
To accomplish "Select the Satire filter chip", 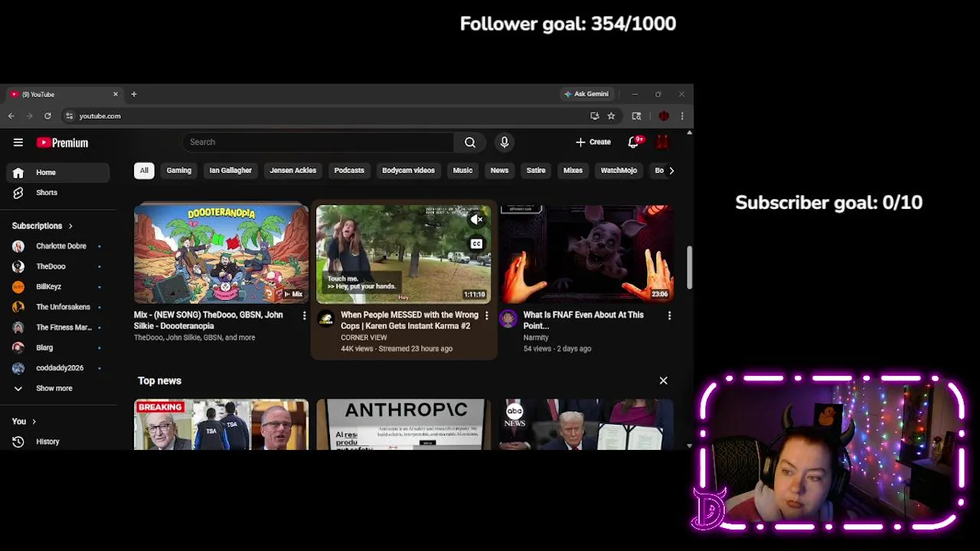I will click(x=536, y=170).
